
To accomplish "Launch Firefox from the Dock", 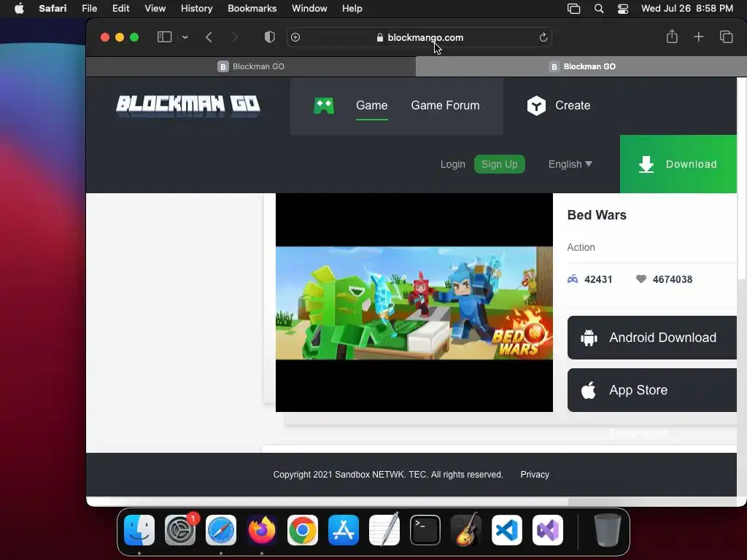I will click(262, 530).
